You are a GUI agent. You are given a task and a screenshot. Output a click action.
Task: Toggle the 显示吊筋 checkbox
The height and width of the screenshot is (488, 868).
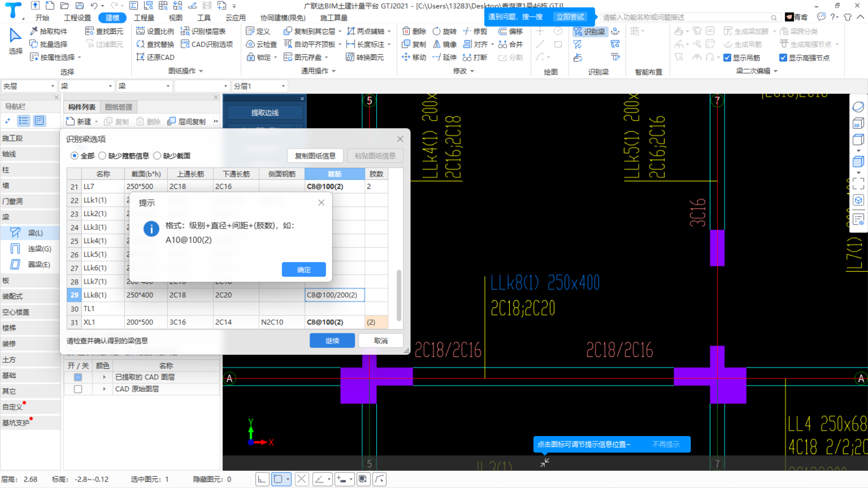tap(727, 58)
